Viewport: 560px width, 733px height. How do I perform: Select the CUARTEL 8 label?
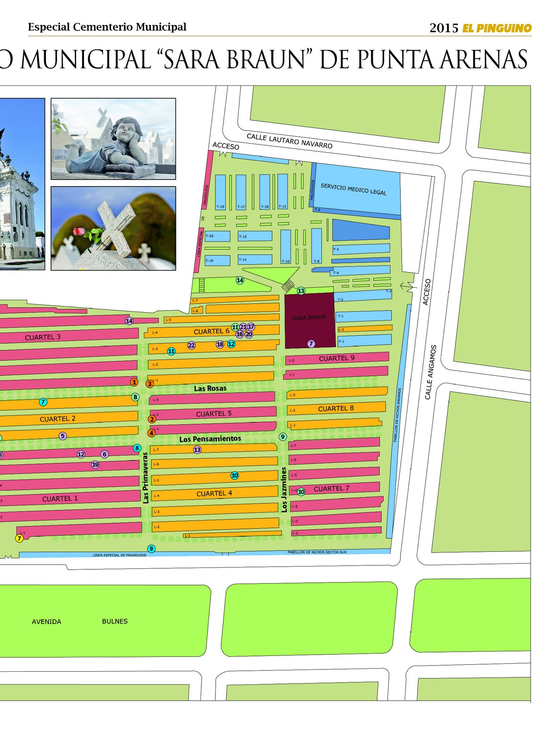coord(336,409)
